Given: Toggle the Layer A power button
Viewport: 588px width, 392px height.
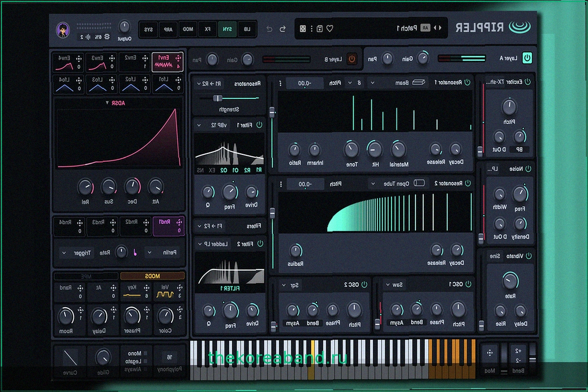Looking at the screenshot, I should click(527, 58).
